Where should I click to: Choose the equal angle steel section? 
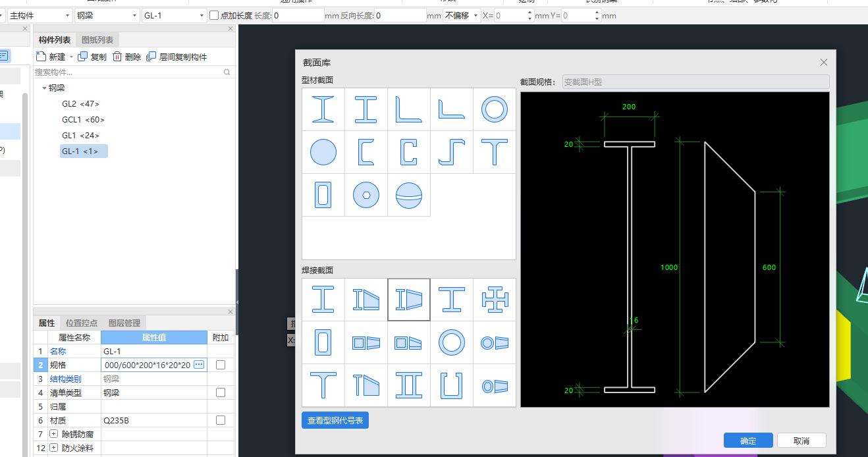[452, 109]
